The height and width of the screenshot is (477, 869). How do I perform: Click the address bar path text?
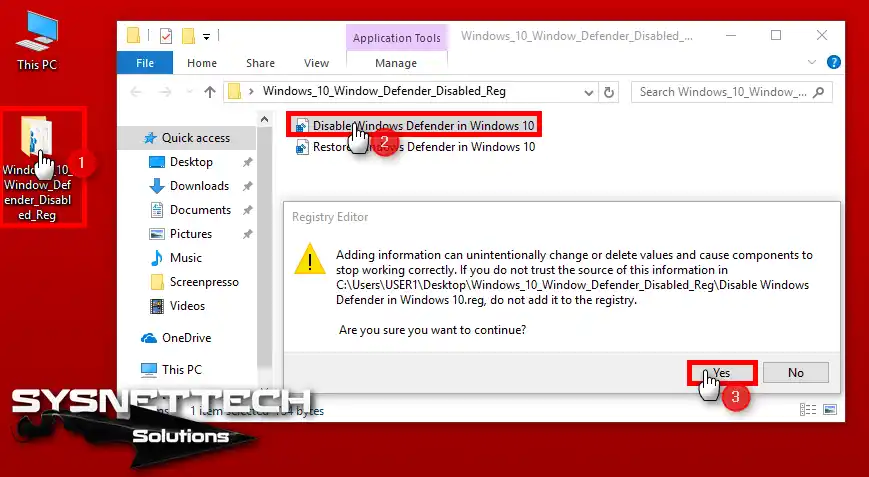point(384,91)
